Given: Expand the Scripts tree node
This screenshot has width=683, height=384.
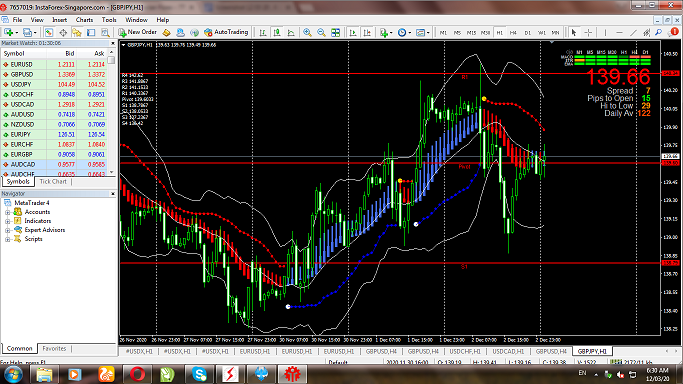Looking at the screenshot, I should pos(7,239).
